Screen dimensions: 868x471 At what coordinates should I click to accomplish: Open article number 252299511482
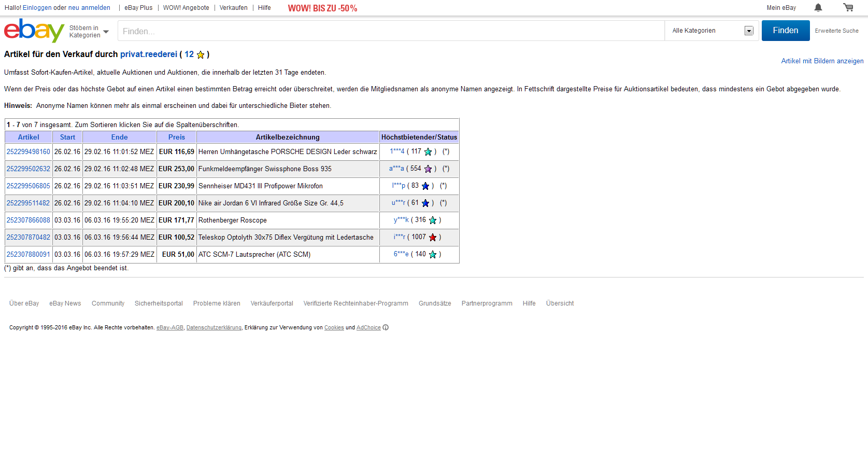tap(29, 203)
